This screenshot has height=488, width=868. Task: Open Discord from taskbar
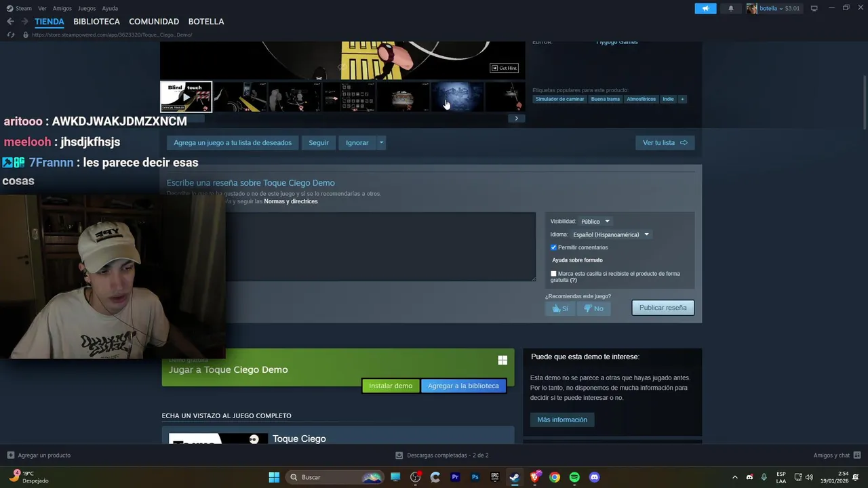click(595, 477)
